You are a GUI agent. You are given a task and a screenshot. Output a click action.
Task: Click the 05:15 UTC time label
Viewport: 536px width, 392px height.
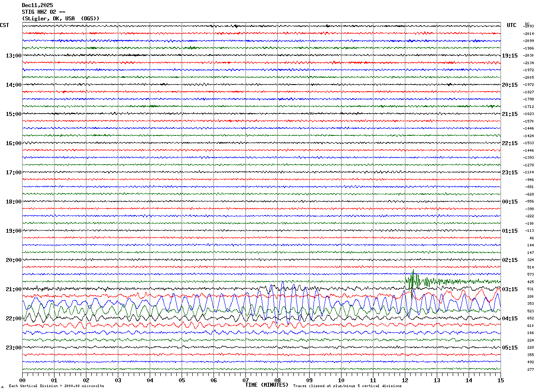pos(509,348)
